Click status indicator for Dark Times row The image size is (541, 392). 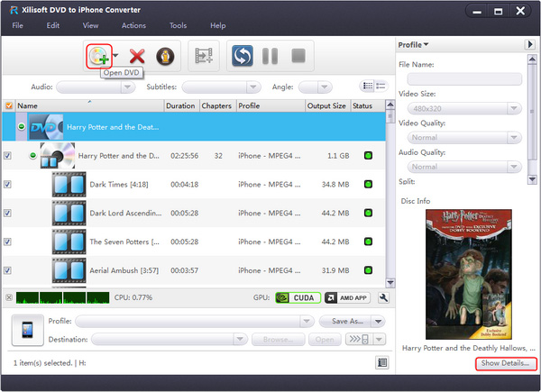(x=368, y=184)
